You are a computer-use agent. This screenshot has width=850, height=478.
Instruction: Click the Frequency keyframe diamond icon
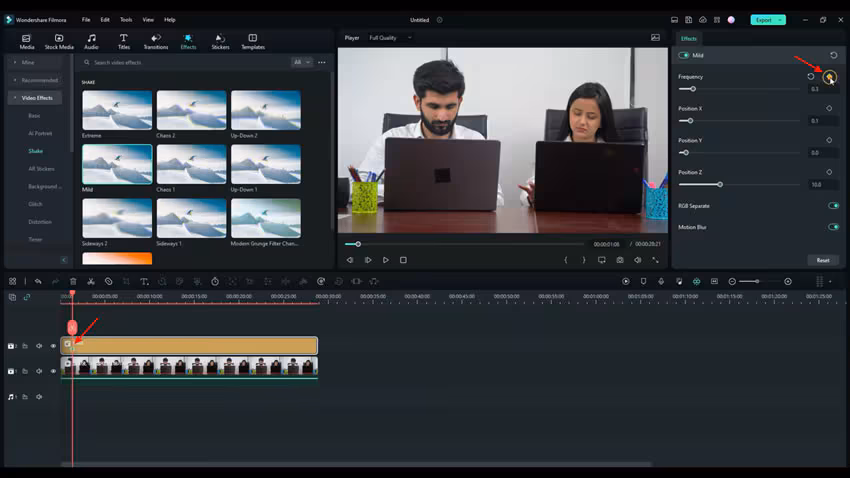[829, 77]
